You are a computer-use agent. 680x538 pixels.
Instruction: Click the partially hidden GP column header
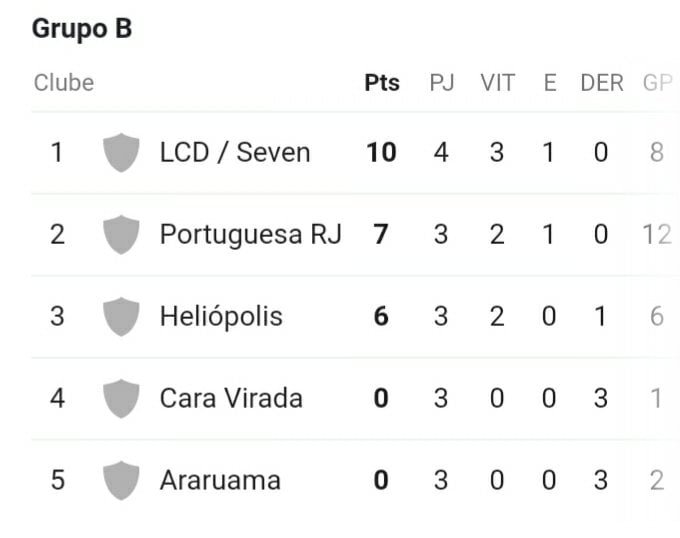pyautogui.click(x=657, y=83)
